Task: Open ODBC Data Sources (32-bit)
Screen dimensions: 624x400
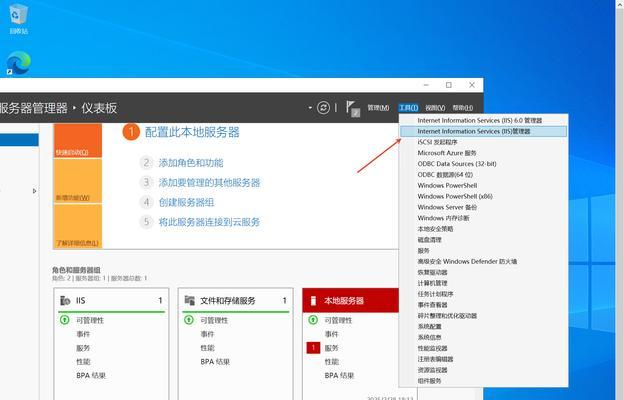Action: point(484,164)
